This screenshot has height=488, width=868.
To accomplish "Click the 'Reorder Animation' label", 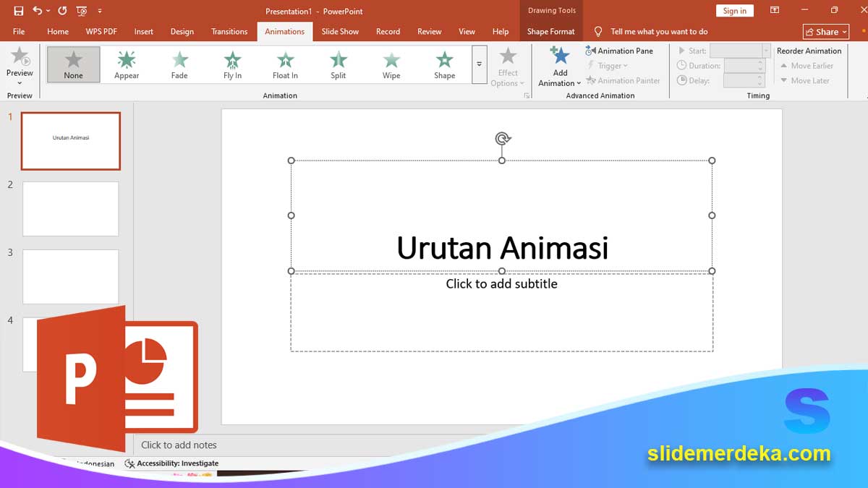I will 809,51.
